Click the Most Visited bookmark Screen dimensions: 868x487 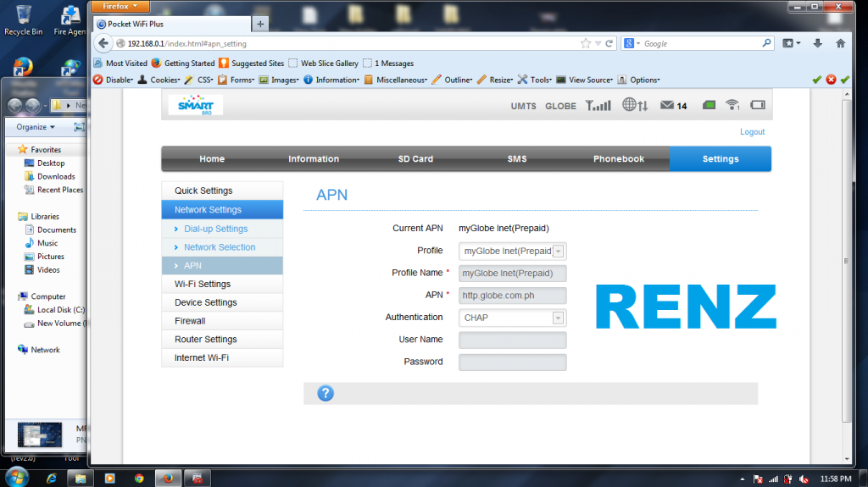(120, 63)
